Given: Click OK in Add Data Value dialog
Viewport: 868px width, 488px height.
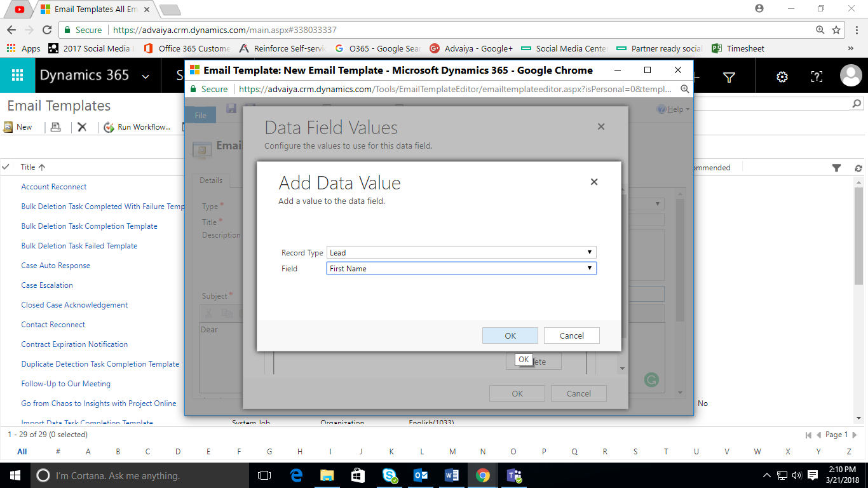Looking at the screenshot, I should point(510,335).
